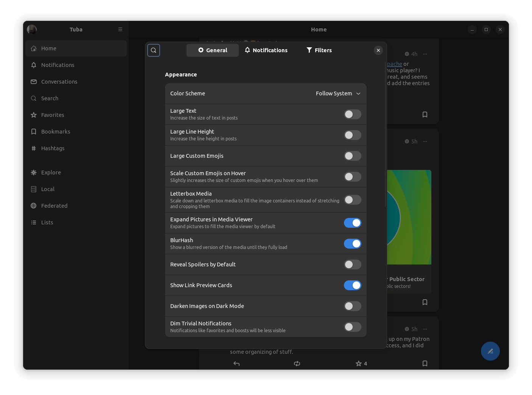Open the compose post button
Viewport: 532px width, 395px height.
point(490,351)
